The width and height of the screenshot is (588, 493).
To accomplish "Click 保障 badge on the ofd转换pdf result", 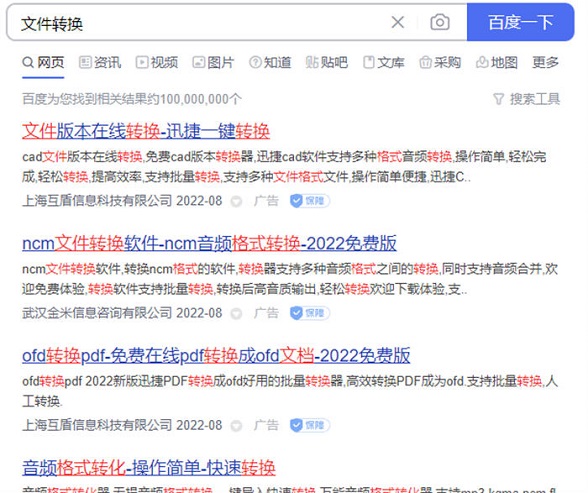I will coord(310,425).
